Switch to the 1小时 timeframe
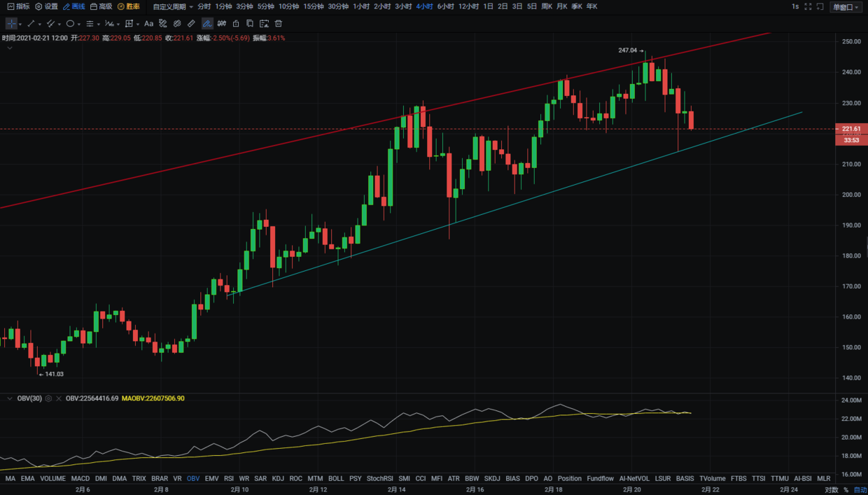This screenshot has width=868, height=495. point(360,6)
